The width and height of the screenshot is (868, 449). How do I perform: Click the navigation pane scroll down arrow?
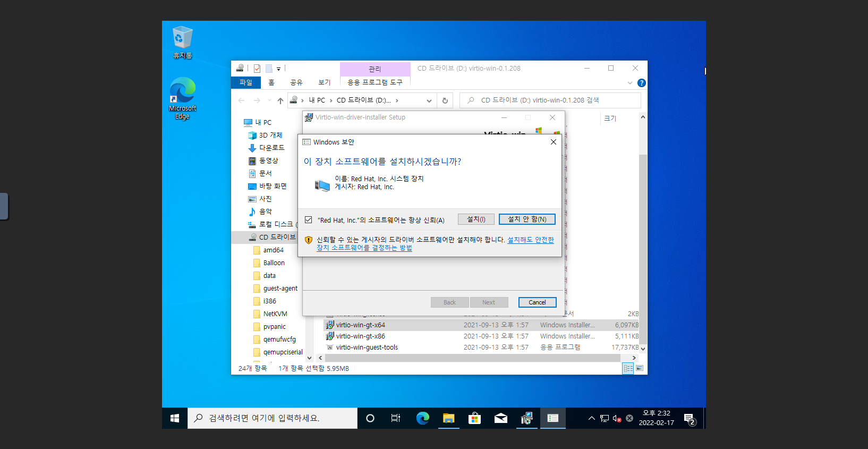click(x=310, y=358)
